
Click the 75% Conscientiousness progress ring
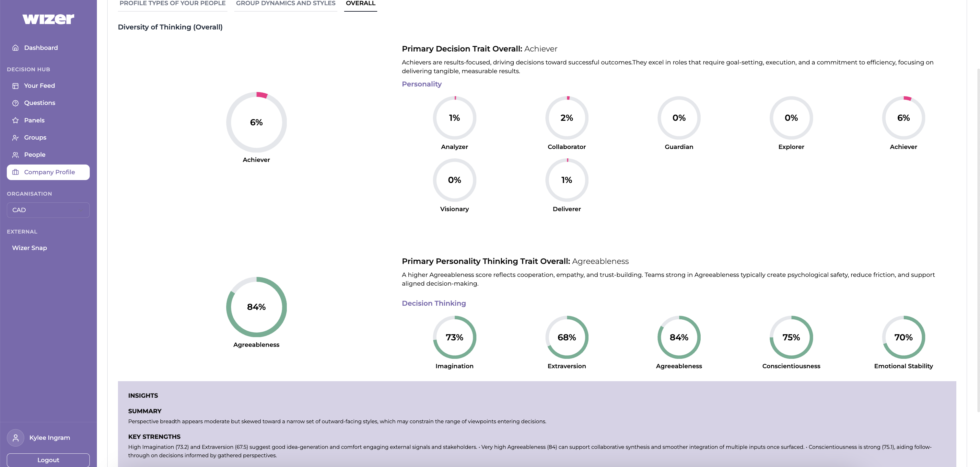pyautogui.click(x=791, y=337)
